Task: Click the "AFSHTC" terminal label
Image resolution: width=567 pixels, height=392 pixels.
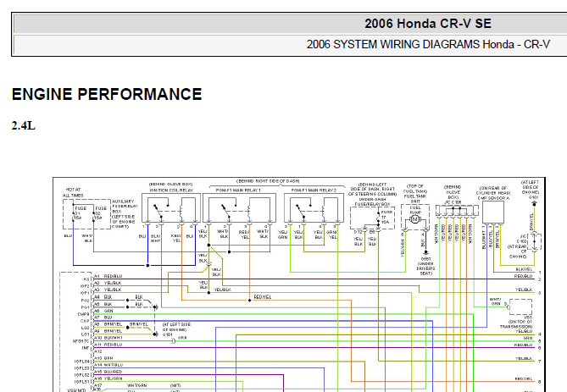Action: click(81, 341)
